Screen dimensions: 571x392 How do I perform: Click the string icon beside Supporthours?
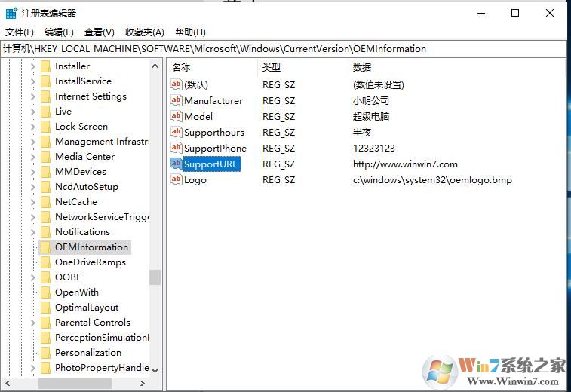tap(177, 132)
